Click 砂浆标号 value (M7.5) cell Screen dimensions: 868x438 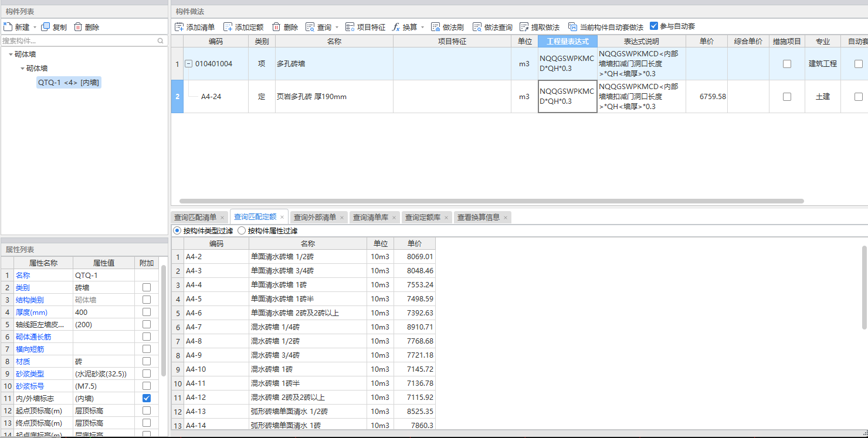(103, 386)
